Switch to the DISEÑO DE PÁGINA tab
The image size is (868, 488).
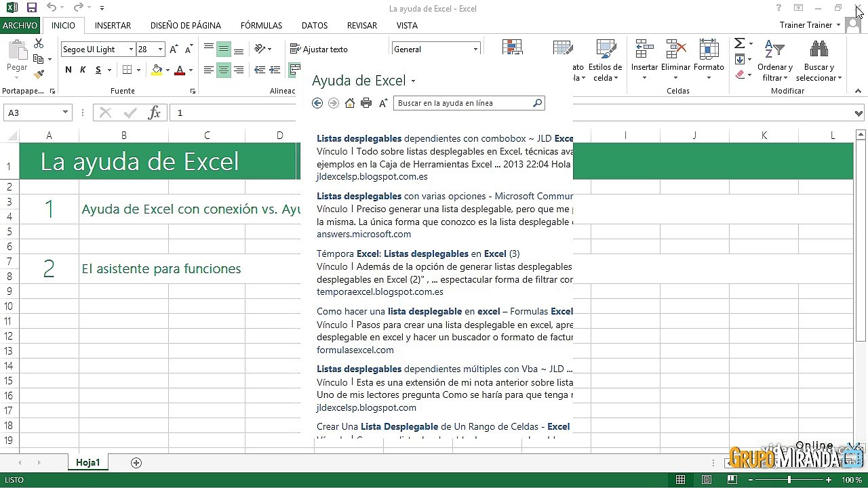pyautogui.click(x=186, y=25)
